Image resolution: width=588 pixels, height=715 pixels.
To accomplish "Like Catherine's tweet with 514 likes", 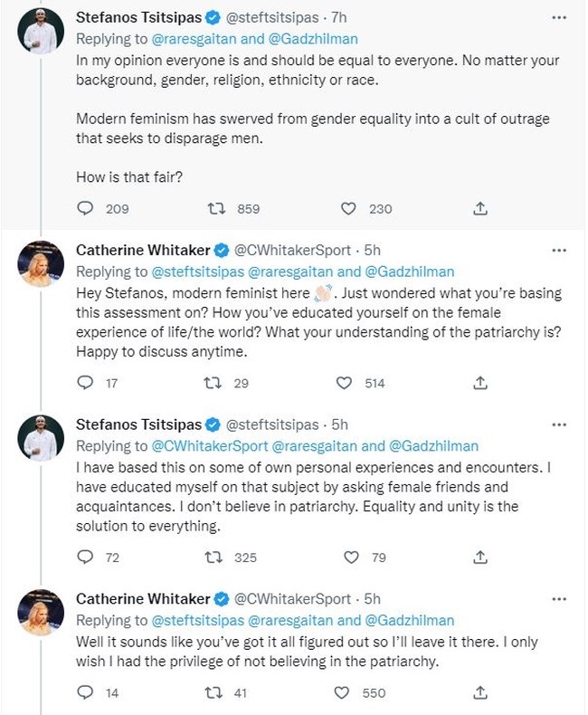I will point(345,383).
